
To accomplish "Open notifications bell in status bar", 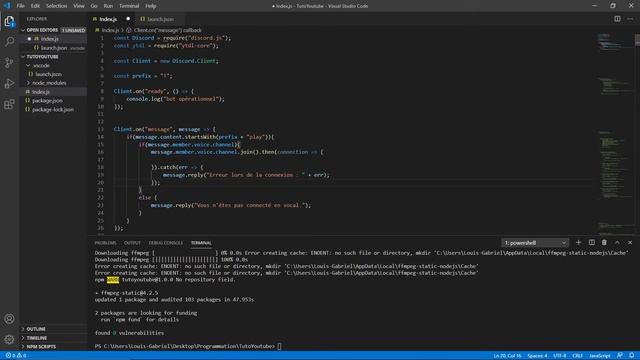I will (631, 356).
